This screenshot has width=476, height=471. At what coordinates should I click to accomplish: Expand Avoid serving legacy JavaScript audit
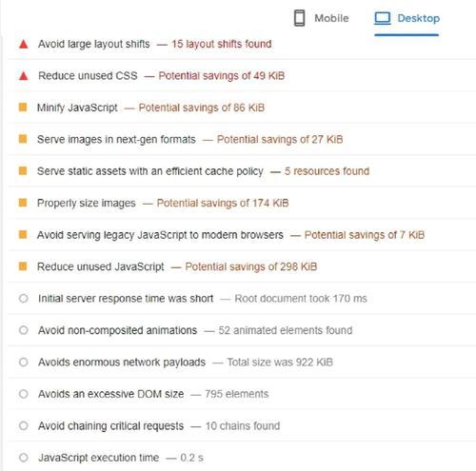242,235
